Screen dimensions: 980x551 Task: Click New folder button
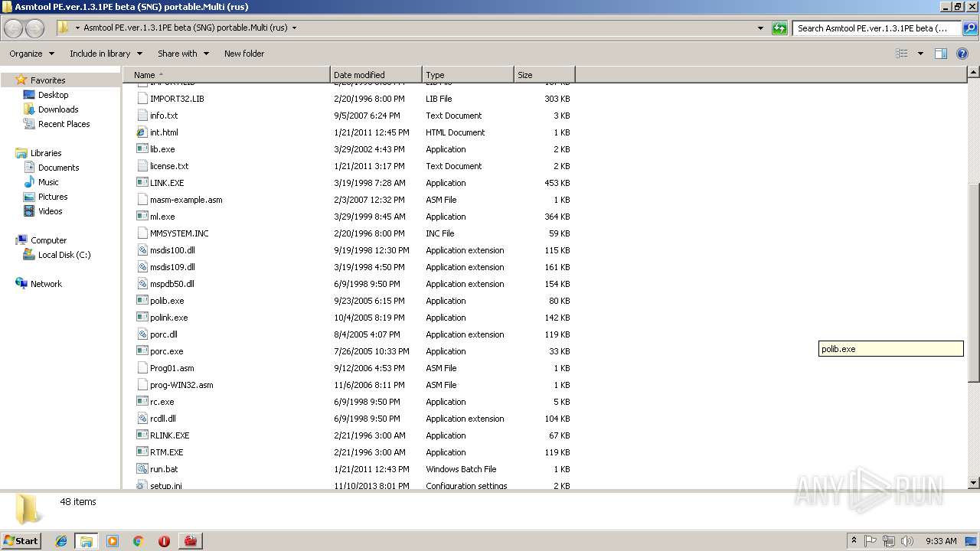pyautogui.click(x=244, y=54)
